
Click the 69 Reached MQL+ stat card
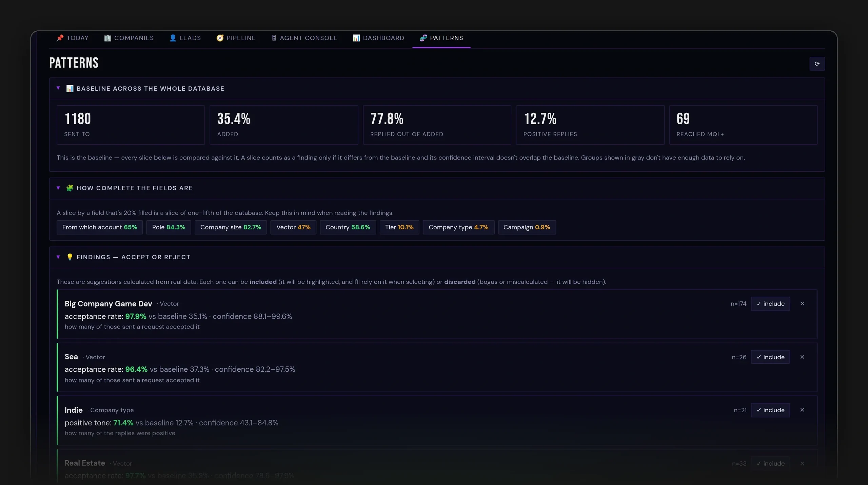click(743, 125)
